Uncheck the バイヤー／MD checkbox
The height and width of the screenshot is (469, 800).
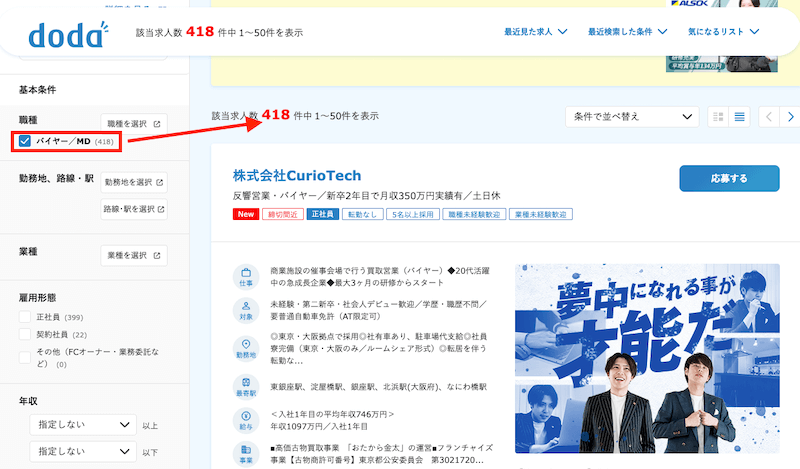pyautogui.click(x=24, y=141)
